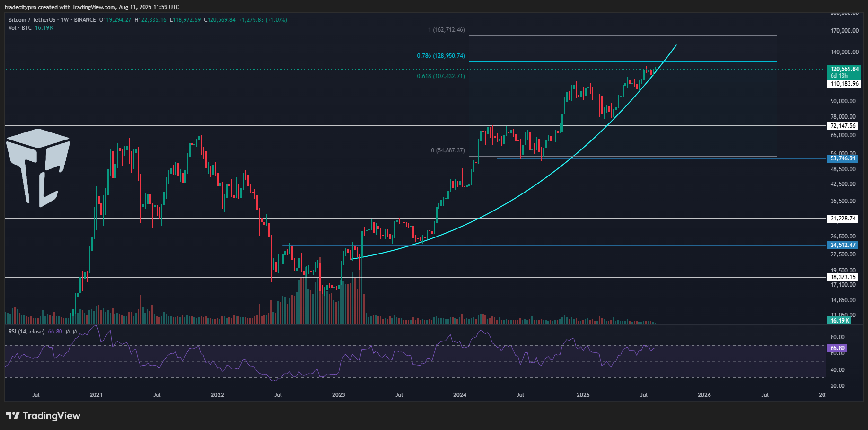Click the 2025 label on time axis

tap(583, 395)
